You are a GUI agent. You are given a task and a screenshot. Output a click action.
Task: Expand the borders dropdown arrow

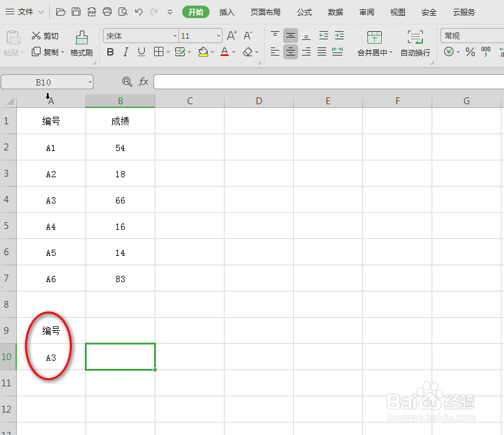pyautogui.click(x=168, y=52)
